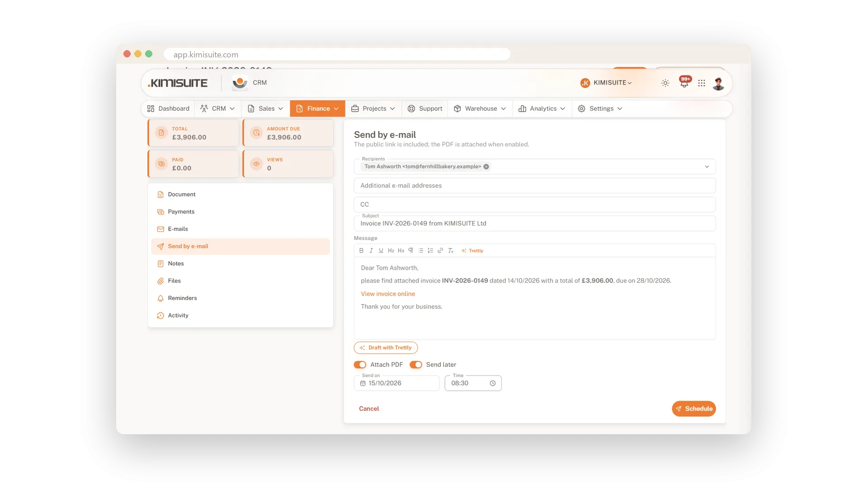Expand the Finance navigation menu
Screen dimensions: 868x488
(318, 108)
